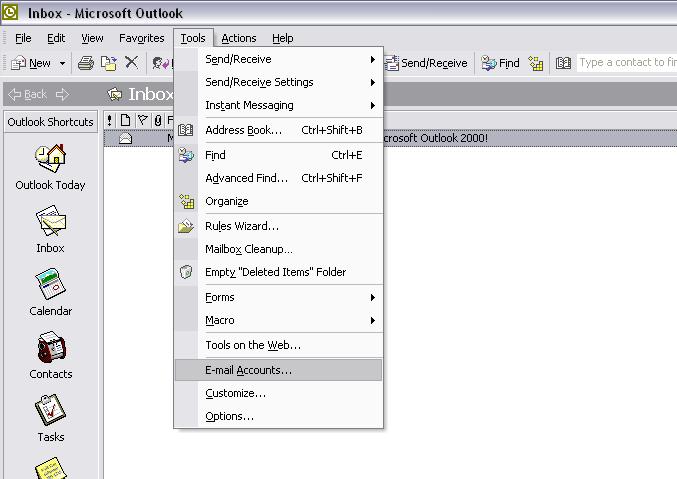Open the Calendar shortcut
The height and width of the screenshot is (479, 677).
point(51,293)
